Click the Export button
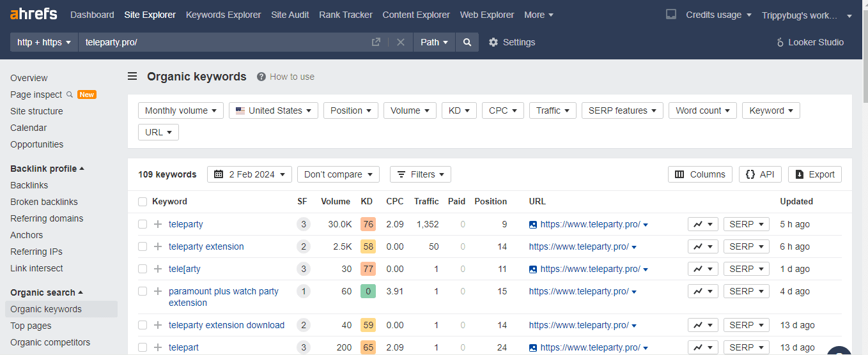This screenshot has width=868, height=355. pos(814,174)
